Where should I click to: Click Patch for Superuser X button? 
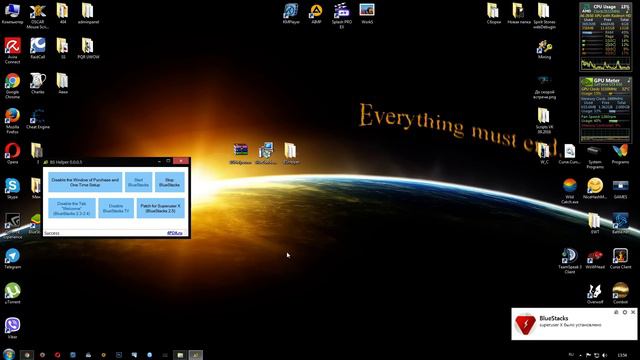click(x=160, y=208)
